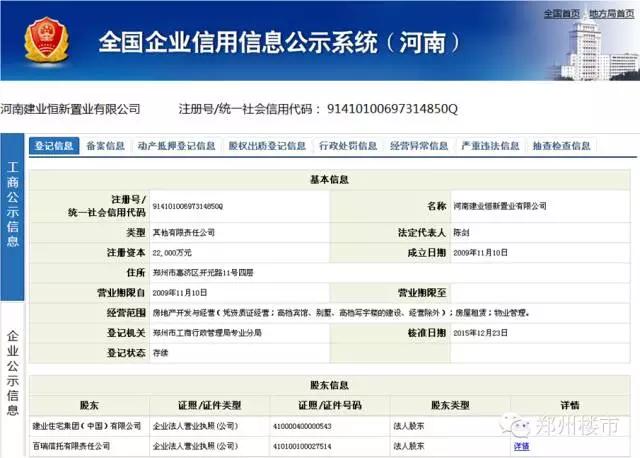
Task: Click the 其他有限责任公司 type value
Action: [184, 233]
